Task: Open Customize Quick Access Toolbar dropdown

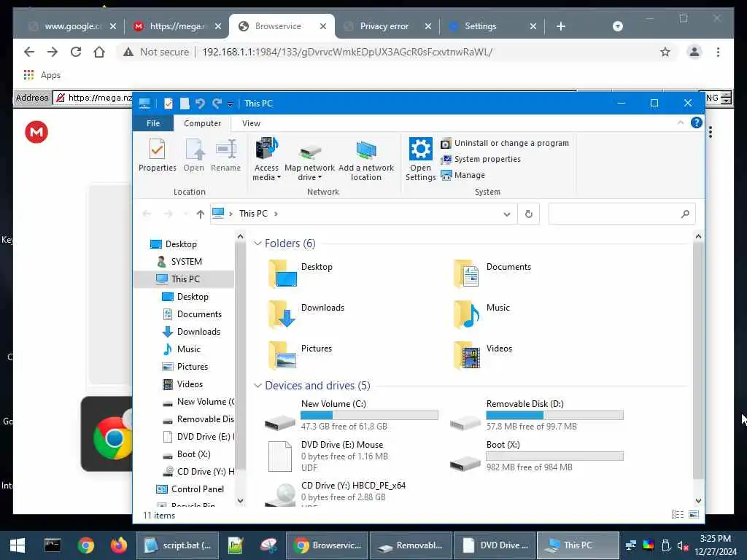Action: click(230, 104)
